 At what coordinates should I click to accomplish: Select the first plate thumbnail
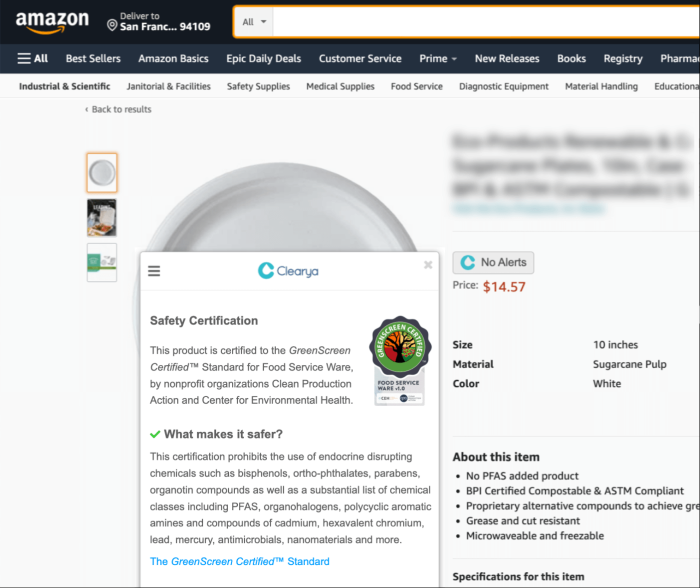[x=102, y=173]
